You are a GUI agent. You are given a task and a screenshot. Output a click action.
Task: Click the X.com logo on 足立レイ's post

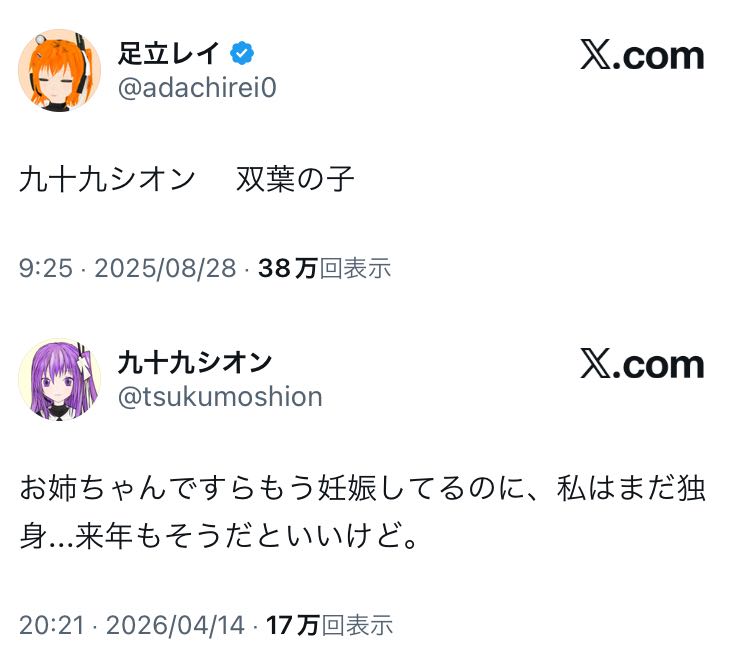641,56
